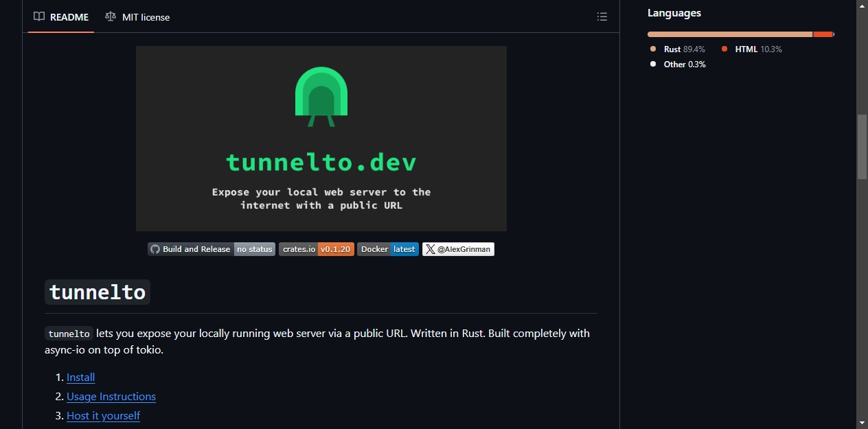Viewport: 868px width, 429px height.
Task: Click the Rust segment of language bar
Action: [730, 34]
